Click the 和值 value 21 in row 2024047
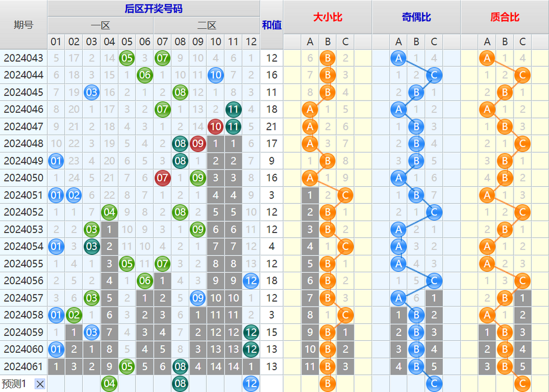This screenshot has height=392, width=549. pos(272,126)
